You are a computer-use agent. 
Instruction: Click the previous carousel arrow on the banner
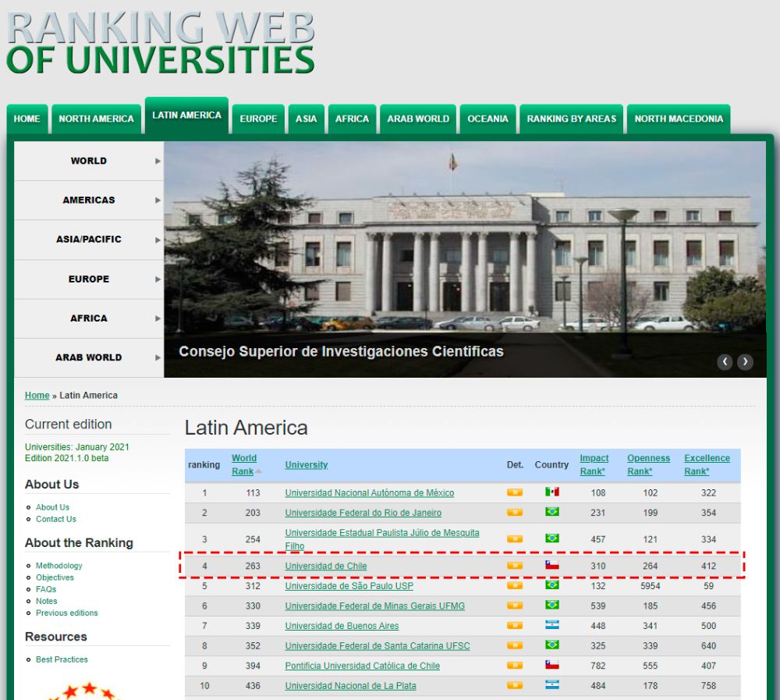(725, 361)
